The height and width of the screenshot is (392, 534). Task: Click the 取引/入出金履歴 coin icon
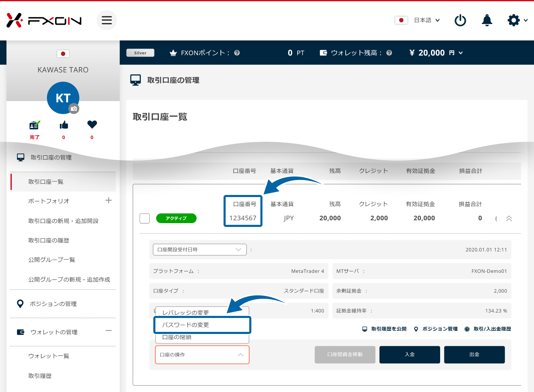point(467,329)
